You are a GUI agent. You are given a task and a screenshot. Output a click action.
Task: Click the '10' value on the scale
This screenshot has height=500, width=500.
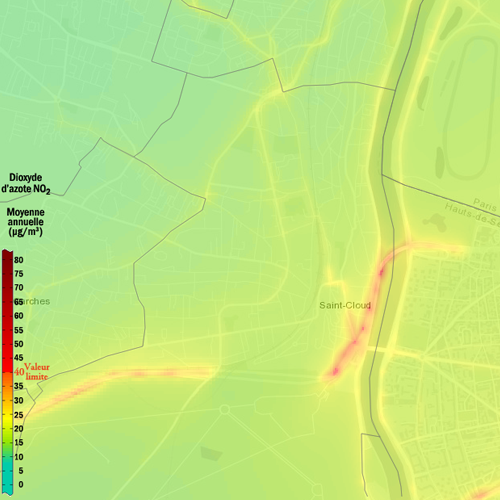[19, 457]
